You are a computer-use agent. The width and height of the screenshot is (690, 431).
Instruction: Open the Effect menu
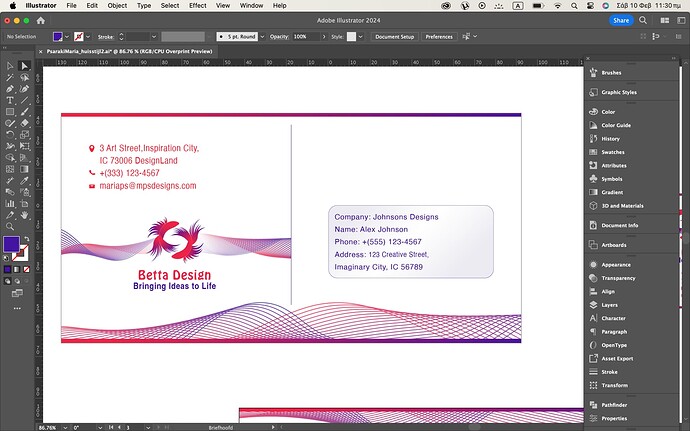pos(198,6)
